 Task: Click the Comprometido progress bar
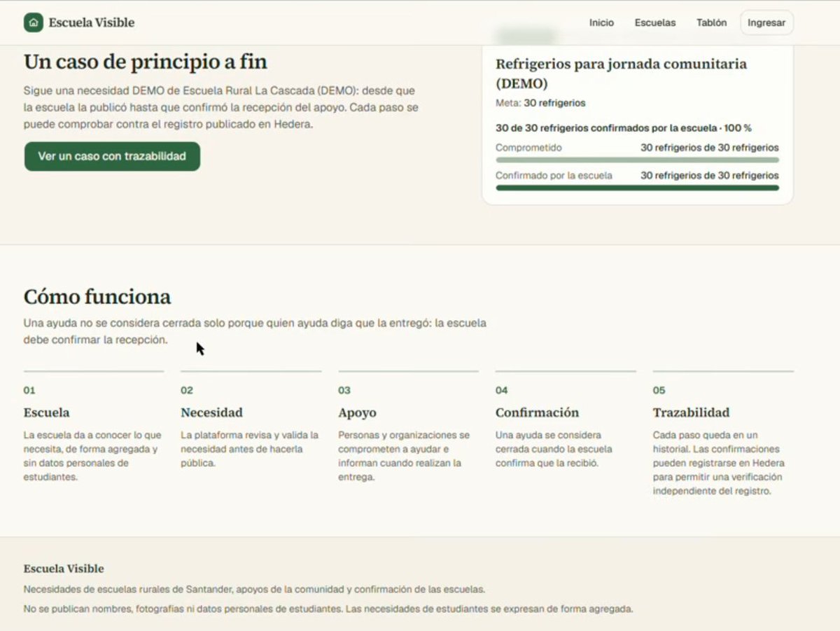637,160
